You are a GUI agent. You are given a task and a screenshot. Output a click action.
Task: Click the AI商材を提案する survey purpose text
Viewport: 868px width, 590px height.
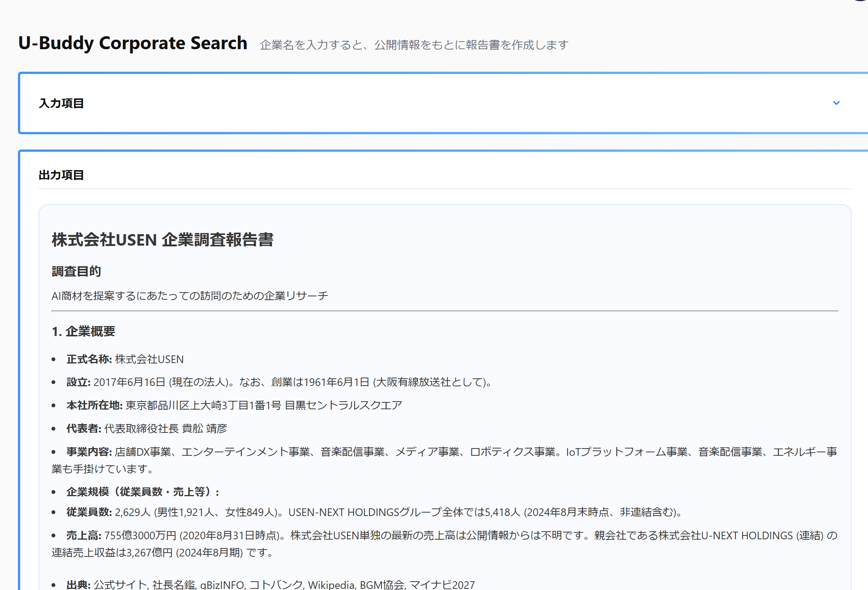190,296
